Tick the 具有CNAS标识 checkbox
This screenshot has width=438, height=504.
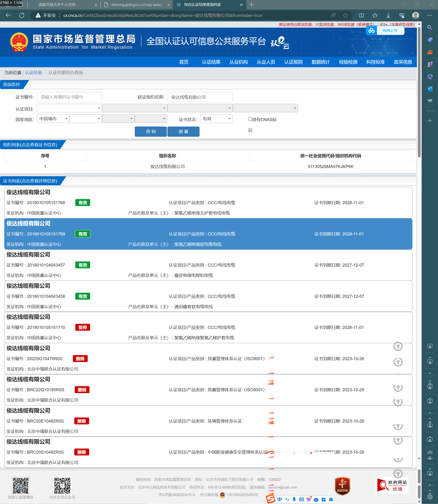(250, 119)
